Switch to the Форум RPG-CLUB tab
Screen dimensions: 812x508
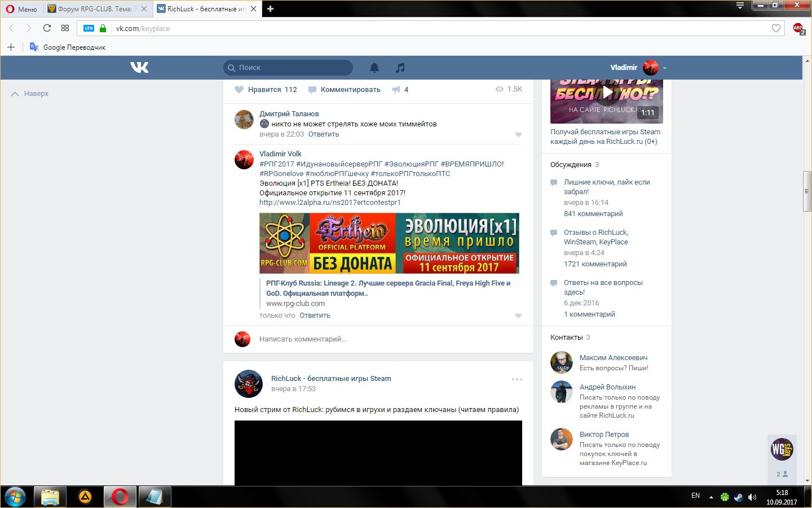[x=97, y=9]
